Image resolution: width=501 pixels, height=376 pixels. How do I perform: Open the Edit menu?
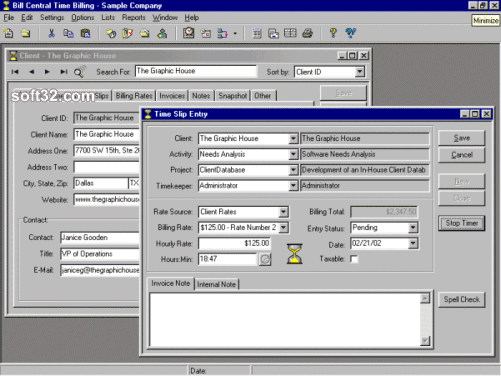point(27,17)
